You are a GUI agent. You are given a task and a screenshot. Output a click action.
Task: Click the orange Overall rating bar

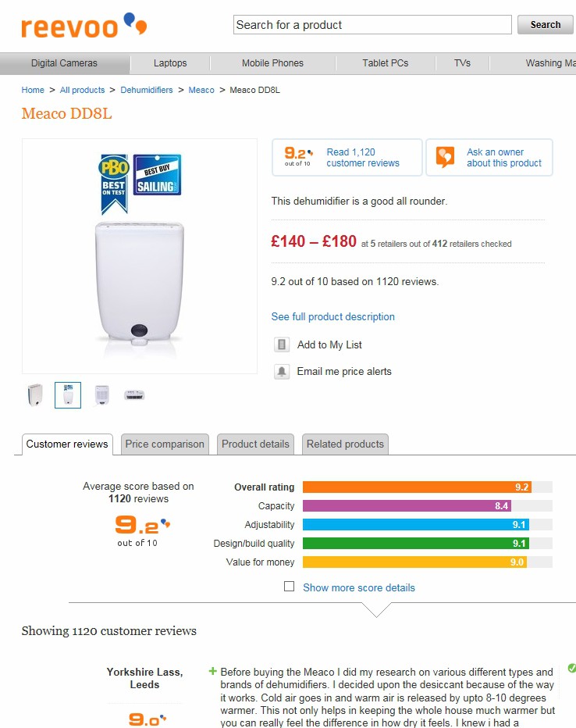pyautogui.click(x=417, y=487)
